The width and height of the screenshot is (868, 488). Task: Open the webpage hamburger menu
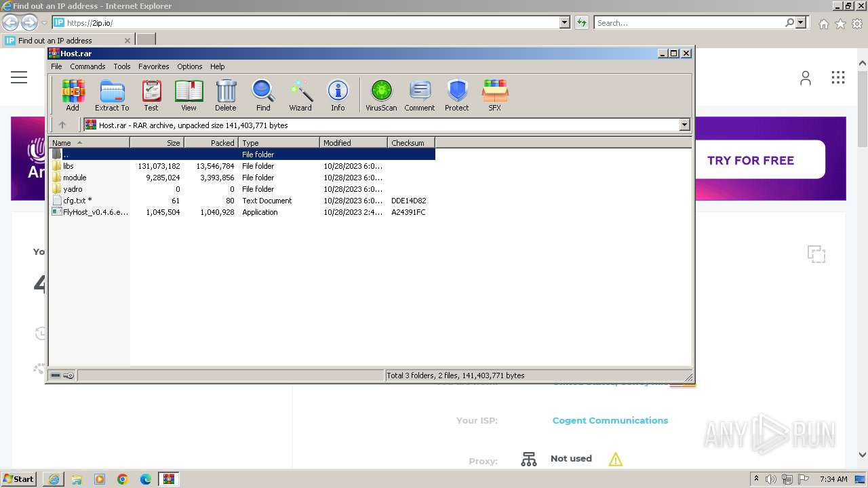[19, 77]
